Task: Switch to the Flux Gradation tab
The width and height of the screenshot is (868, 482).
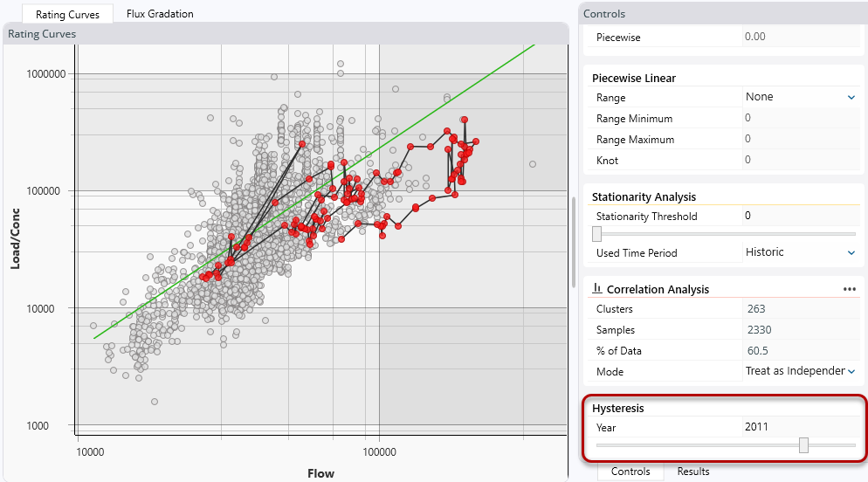Action: point(160,14)
